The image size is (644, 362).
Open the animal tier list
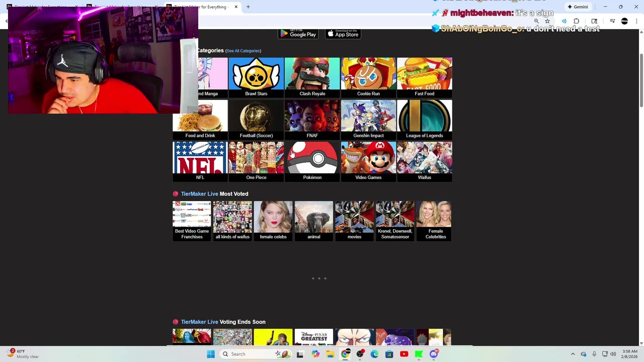[x=314, y=221]
